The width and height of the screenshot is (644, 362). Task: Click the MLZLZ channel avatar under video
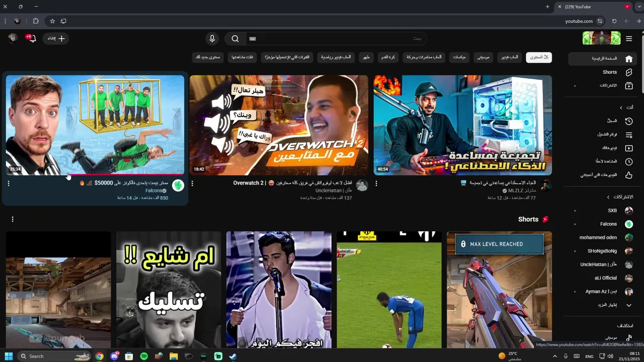(546, 186)
